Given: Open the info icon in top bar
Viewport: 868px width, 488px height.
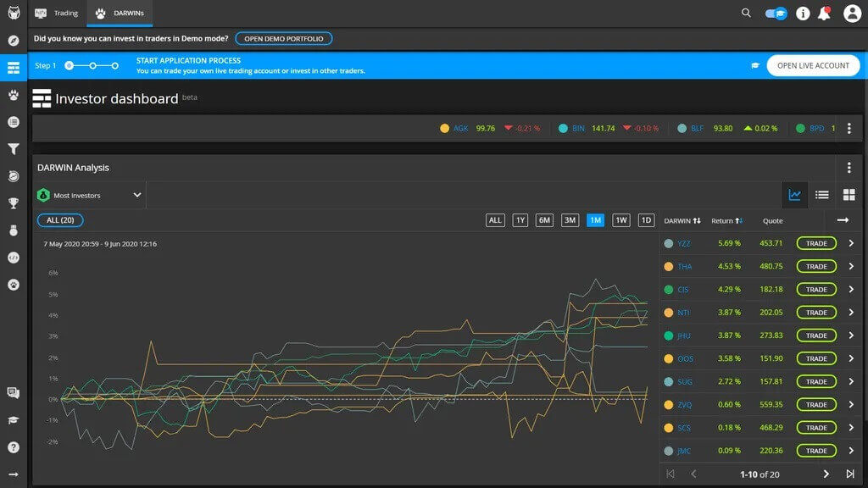Looking at the screenshot, I should (801, 13).
